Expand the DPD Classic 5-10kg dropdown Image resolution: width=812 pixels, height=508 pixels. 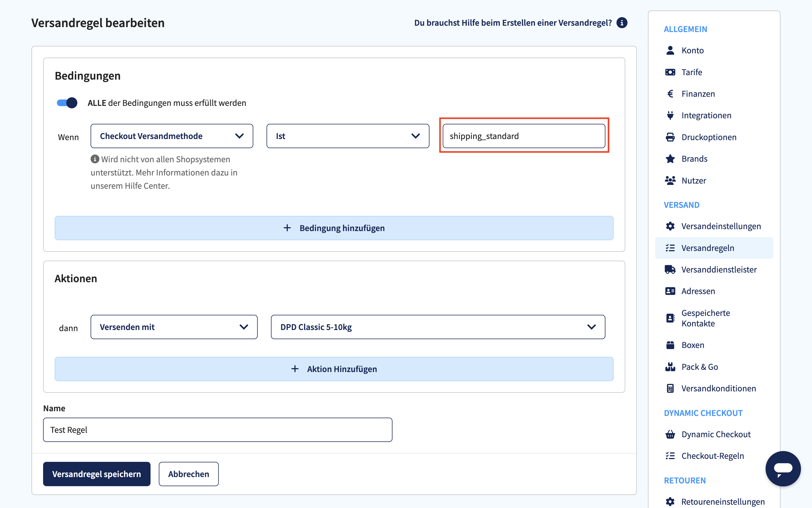point(437,327)
